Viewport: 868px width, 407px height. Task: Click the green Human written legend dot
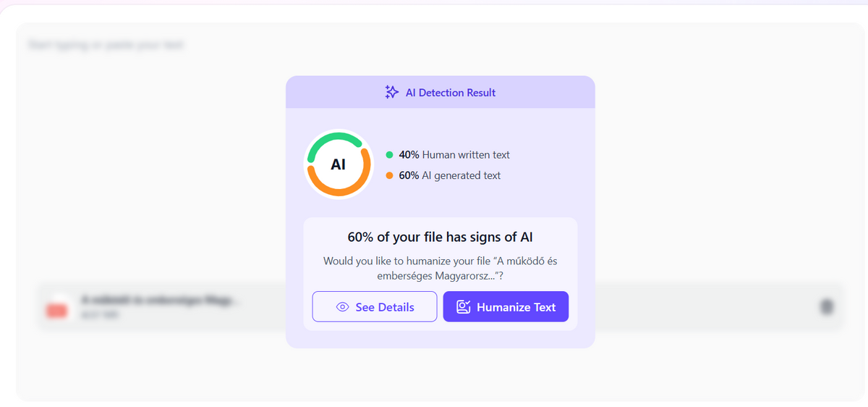390,155
